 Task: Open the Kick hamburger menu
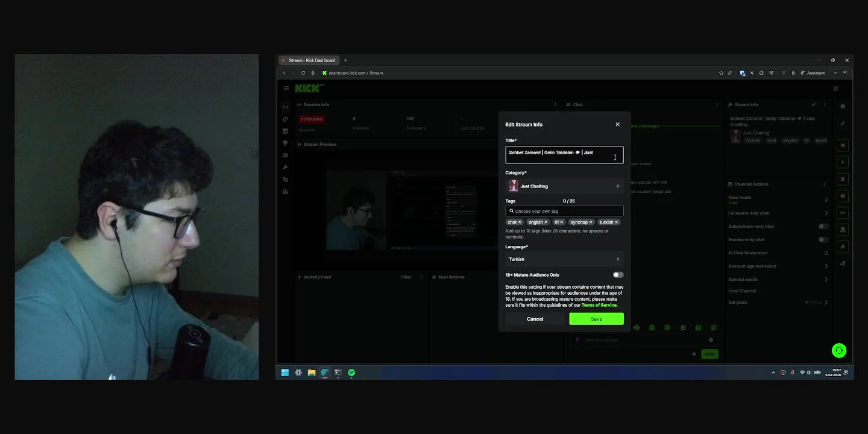pyautogui.click(x=286, y=88)
